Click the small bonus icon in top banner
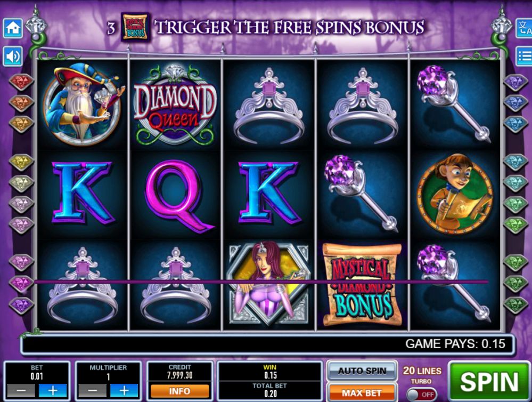The image size is (532, 402). [x=135, y=27]
